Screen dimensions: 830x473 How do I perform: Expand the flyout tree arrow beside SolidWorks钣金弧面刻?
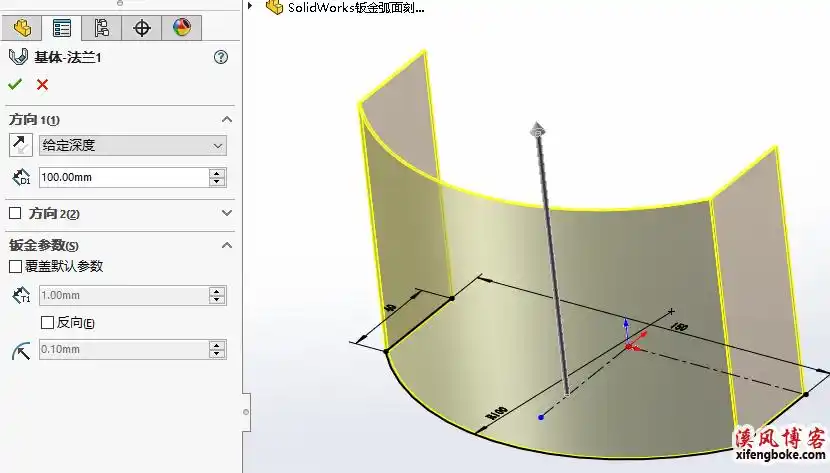pos(250,6)
